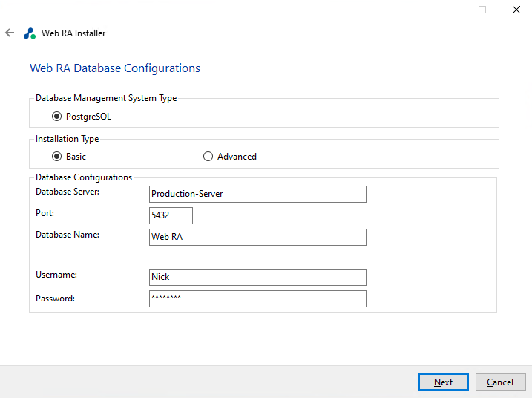Screen dimensions: 532x398
Task: Focus the masked Password input box
Action: tap(257, 298)
